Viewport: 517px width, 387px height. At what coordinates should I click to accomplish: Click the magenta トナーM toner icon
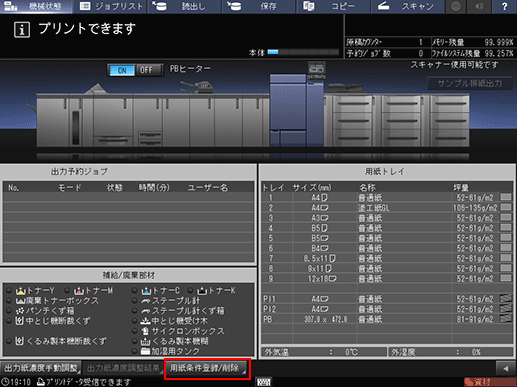pyautogui.click(x=79, y=291)
